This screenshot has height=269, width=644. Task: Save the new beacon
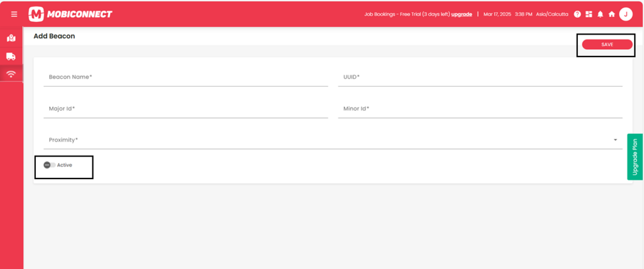click(x=607, y=45)
